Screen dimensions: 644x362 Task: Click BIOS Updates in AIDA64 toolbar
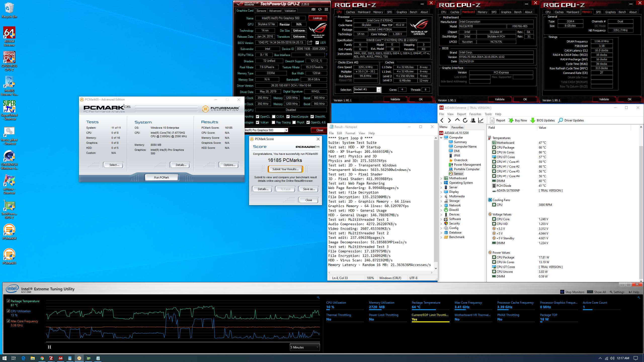[542, 120]
